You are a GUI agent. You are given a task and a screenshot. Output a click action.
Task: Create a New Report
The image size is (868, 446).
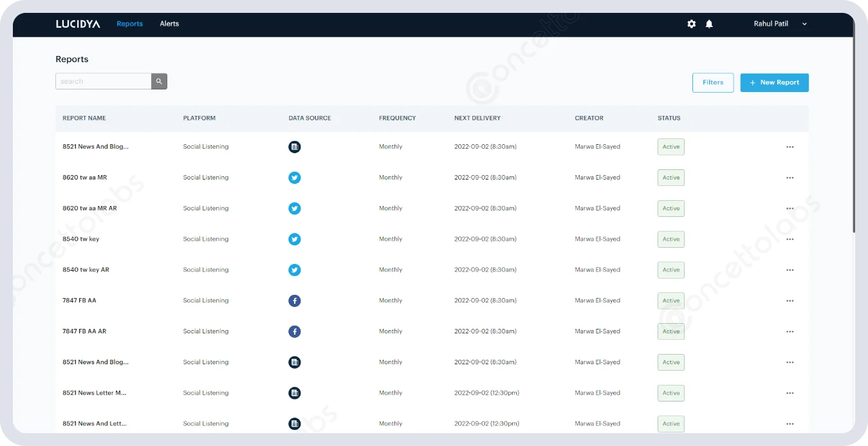[774, 82]
